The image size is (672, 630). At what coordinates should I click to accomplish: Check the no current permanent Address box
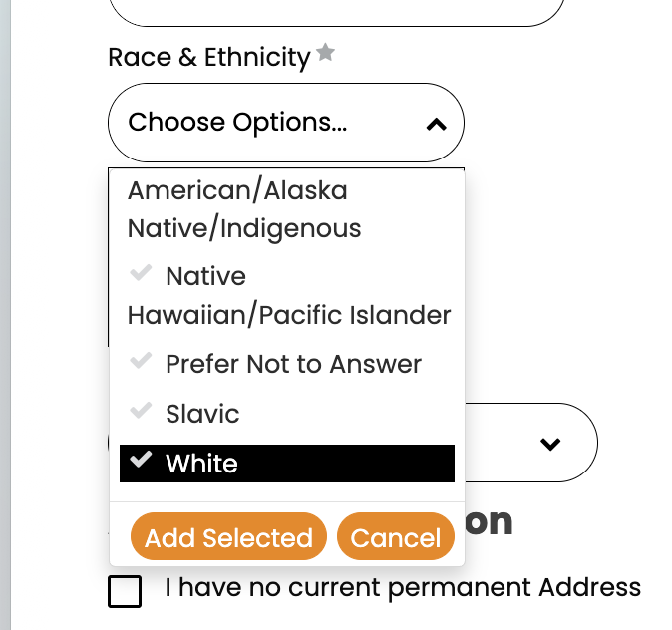pos(125,590)
